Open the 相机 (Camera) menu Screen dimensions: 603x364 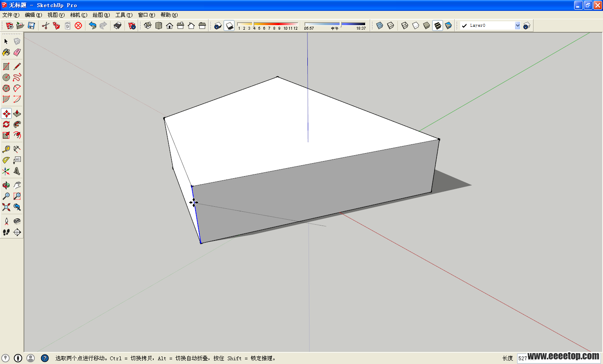tap(79, 15)
